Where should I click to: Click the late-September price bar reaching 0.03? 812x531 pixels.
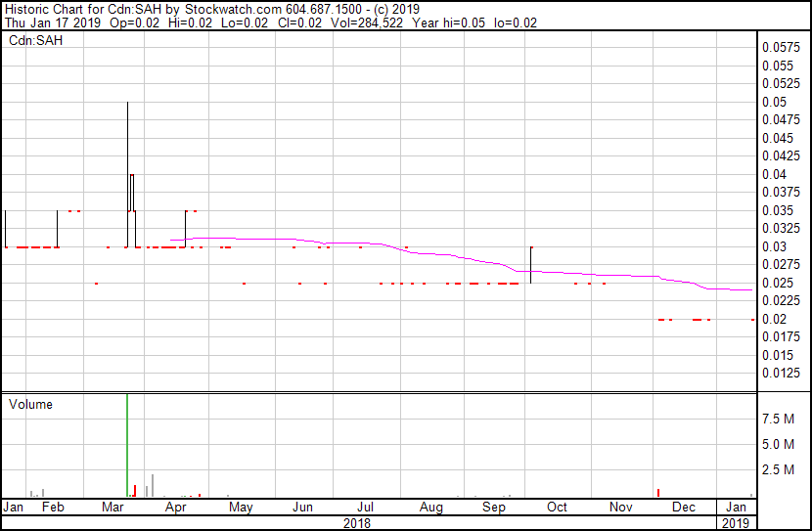(530, 264)
